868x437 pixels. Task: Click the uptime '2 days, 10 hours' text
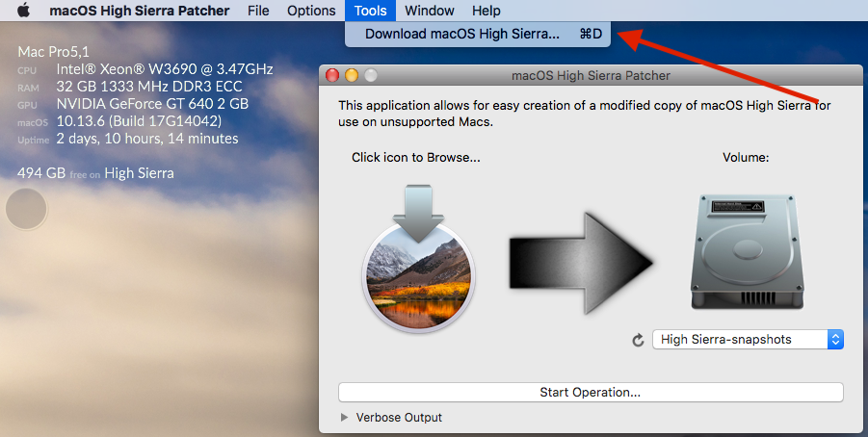[x=147, y=139]
